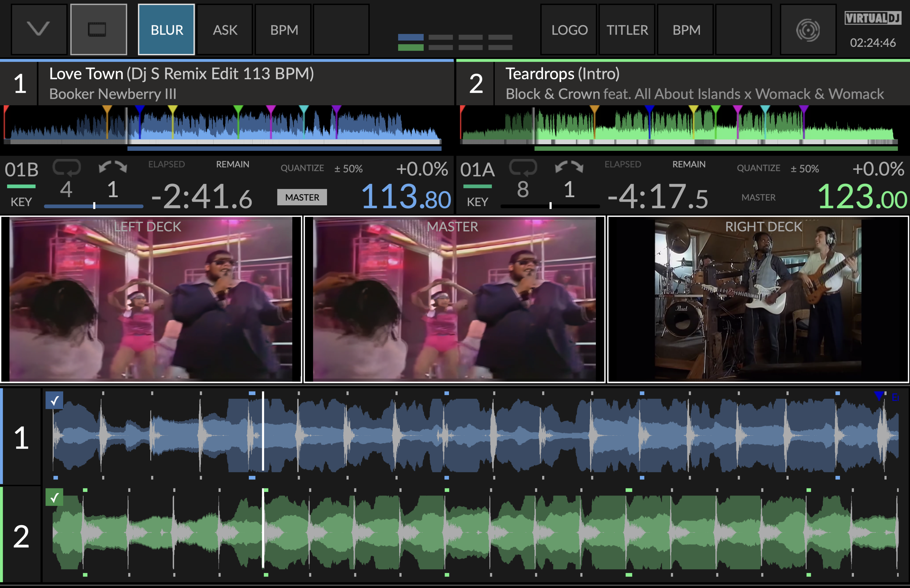Click the deck 2 loop icon
The image size is (910, 588).
coord(523,167)
